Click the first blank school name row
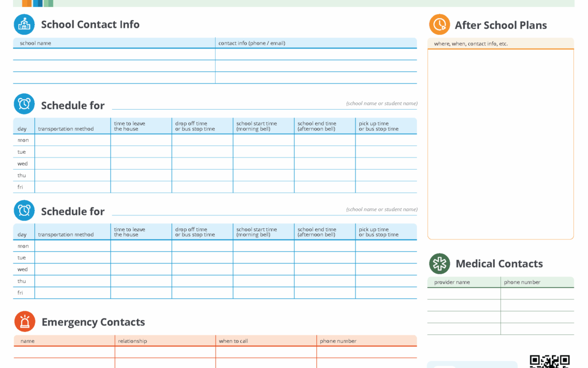 (x=114, y=54)
